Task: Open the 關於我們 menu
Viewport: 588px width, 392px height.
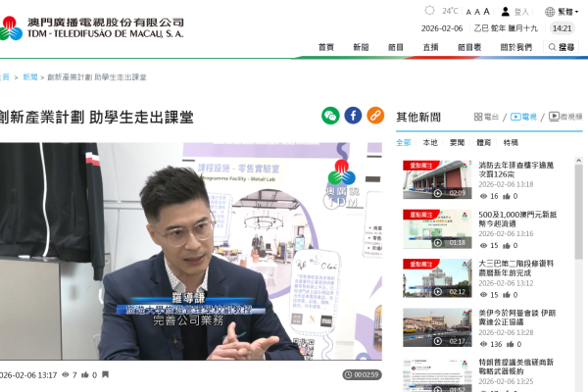Action: 516,47
